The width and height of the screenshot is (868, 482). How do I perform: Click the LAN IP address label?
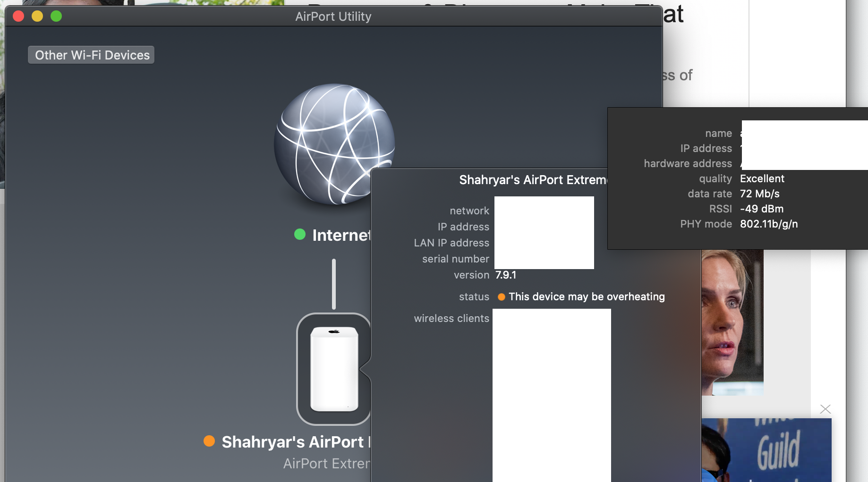451,243
